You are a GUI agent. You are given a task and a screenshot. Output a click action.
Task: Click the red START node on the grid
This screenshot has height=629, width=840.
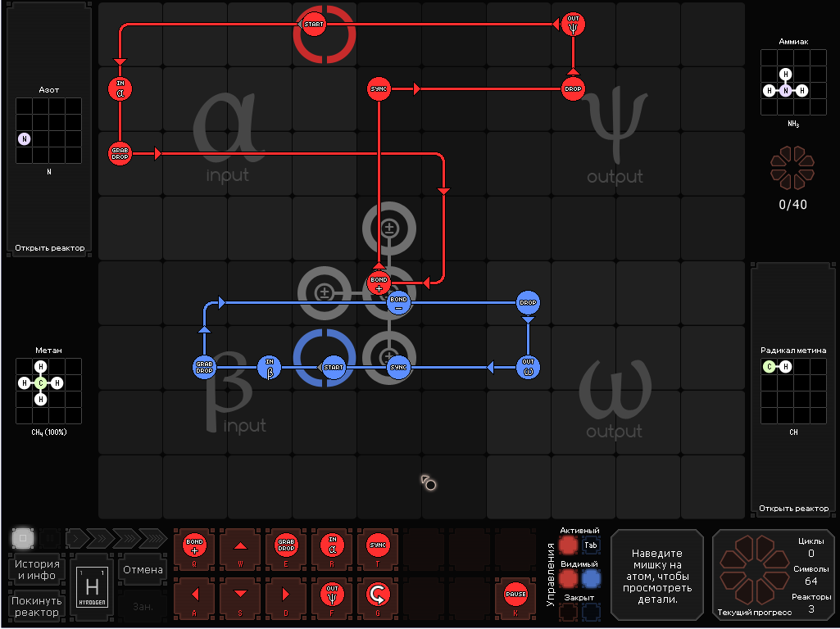tap(314, 24)
